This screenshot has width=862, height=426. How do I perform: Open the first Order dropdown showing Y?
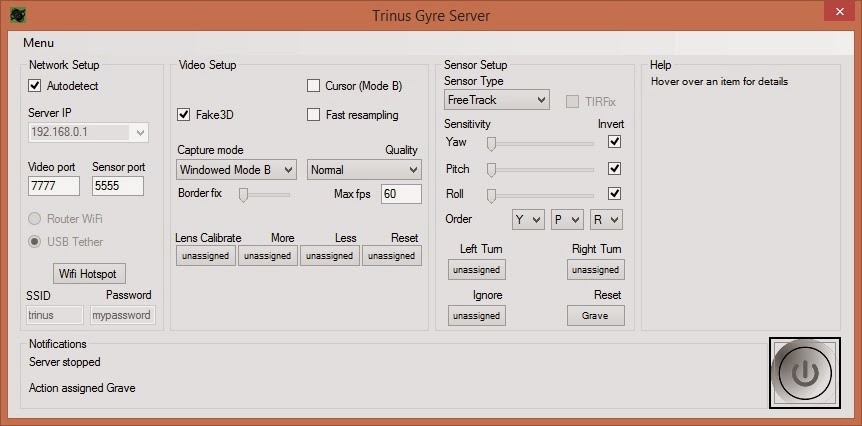(x=528, y=220)
